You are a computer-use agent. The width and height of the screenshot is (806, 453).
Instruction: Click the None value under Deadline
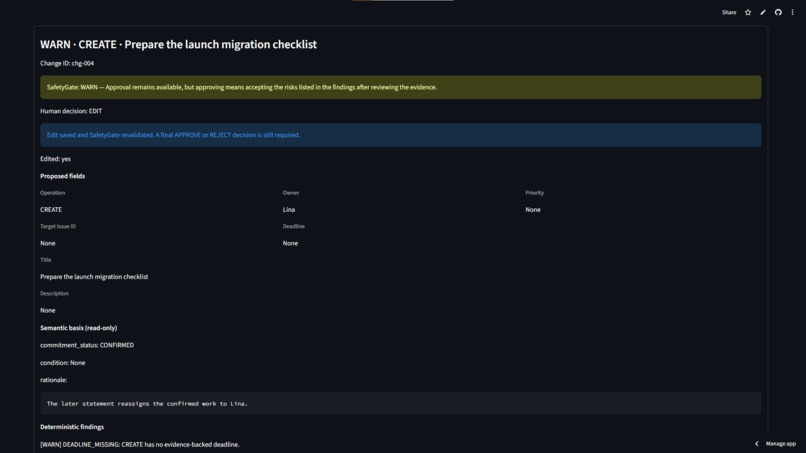(290, 243)
